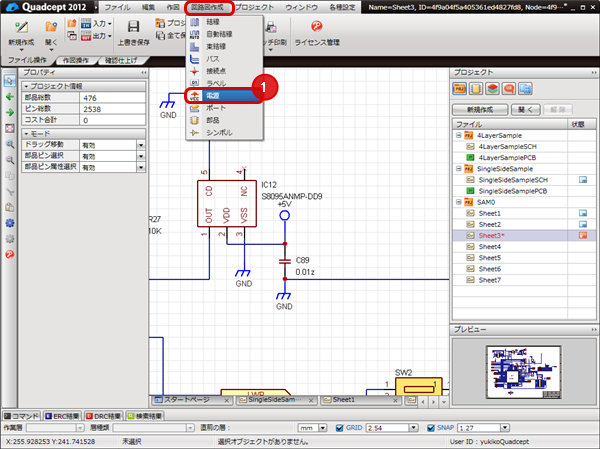Click the preview thumbnail of the schematic

[524, 372]
